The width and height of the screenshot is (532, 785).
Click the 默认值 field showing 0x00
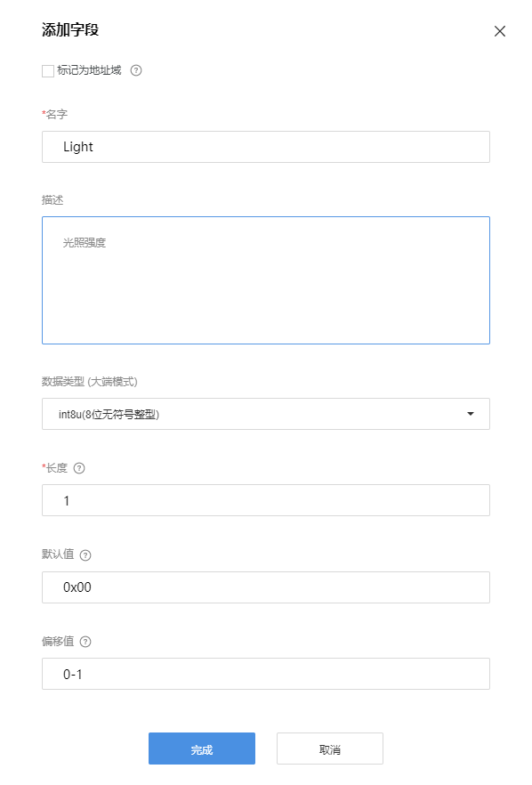coord(265,587)
